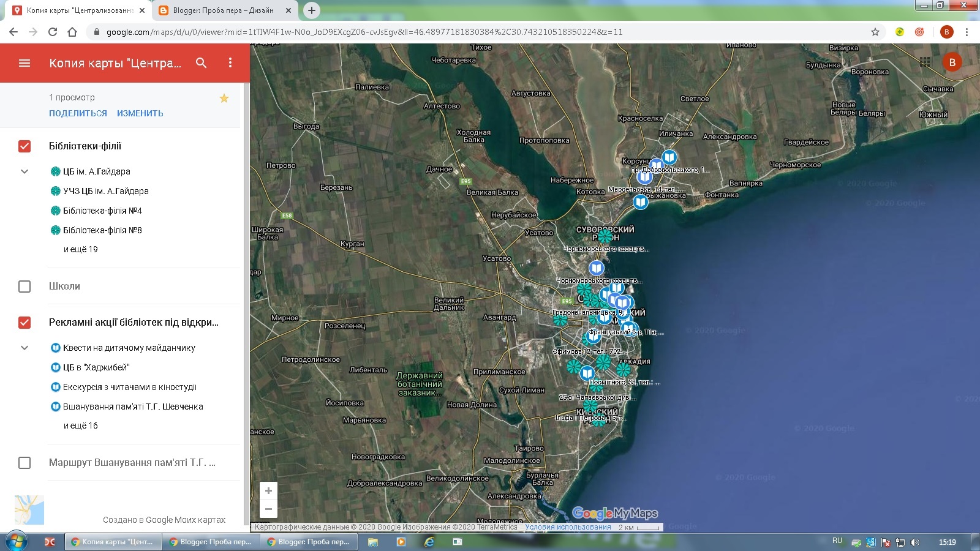
Task: Switch to the Blogger Проба пера tab
Action: coord(224,10)
